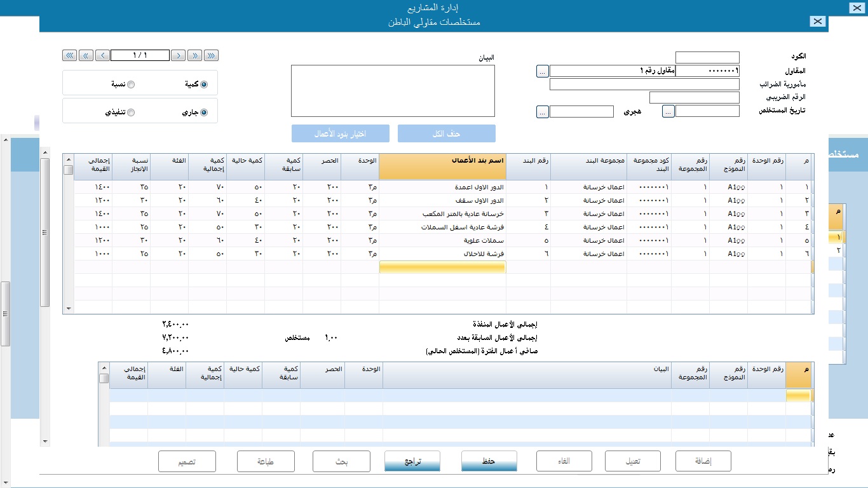
Task: Click the كود مجموعة البند column header
Action: pos(649,166)
